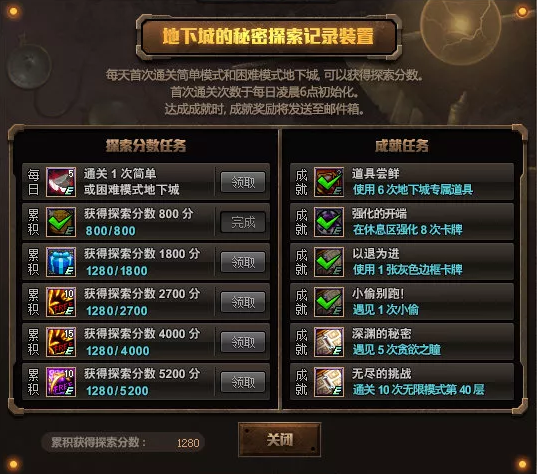The image size is (537, 474).
Task: Claim the 2700 points reward
Action: [x=243, y=302]
